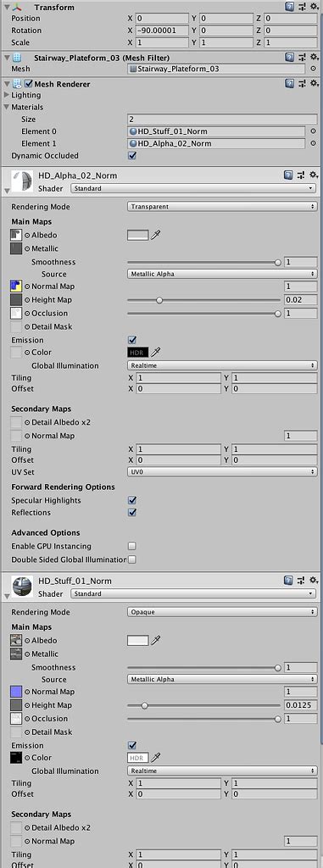323x868 pixels.
Task: Click white HDR emission swatch in HD_Stuff_01_Norm
Action: [x=138, y=757]
